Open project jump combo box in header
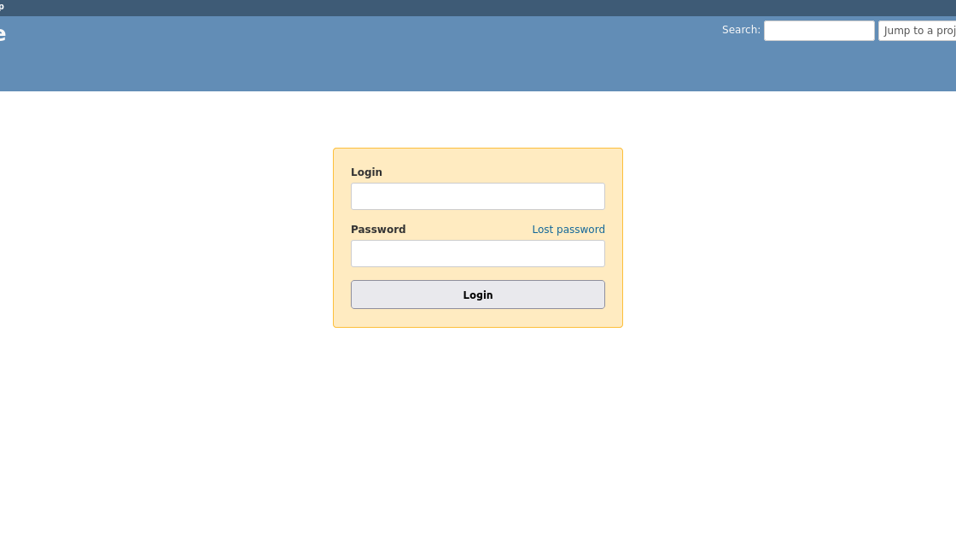 pyautogui.click(x=918, y=31)
